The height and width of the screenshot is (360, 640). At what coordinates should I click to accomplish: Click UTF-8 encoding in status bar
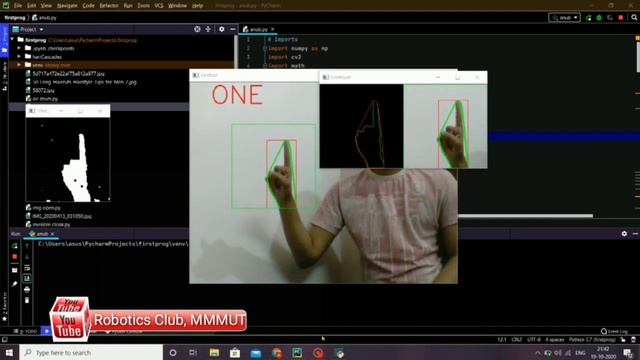[533, 340]
